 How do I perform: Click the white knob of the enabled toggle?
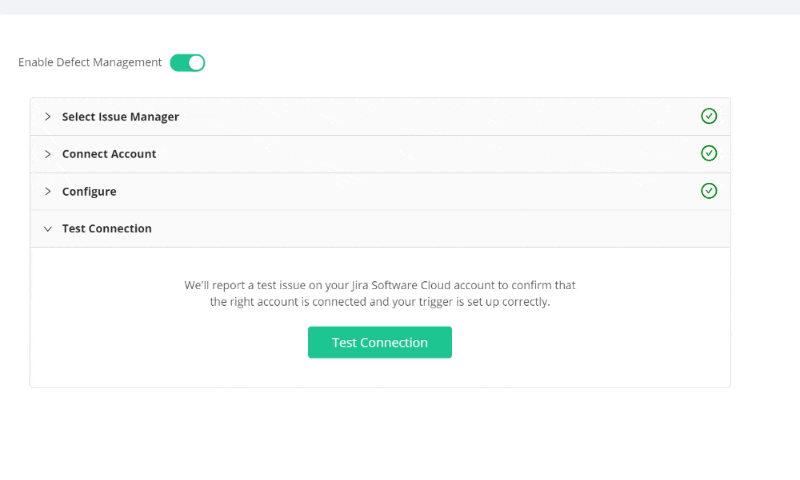pos(196,63)
